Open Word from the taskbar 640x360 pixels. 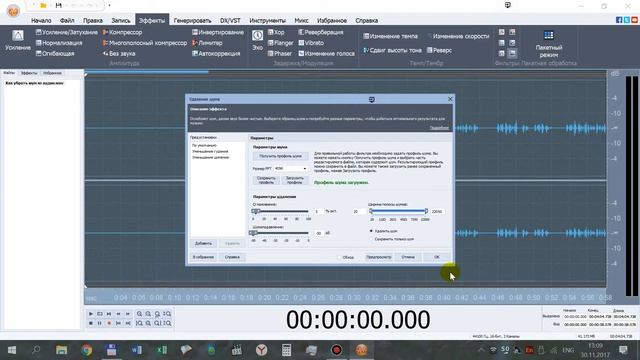coord(136,350)
